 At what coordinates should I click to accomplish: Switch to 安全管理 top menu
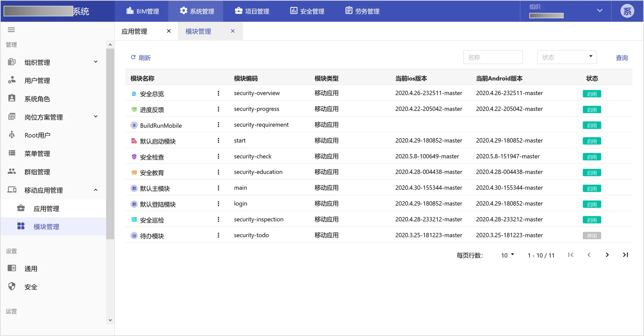(x=307, y=11)
